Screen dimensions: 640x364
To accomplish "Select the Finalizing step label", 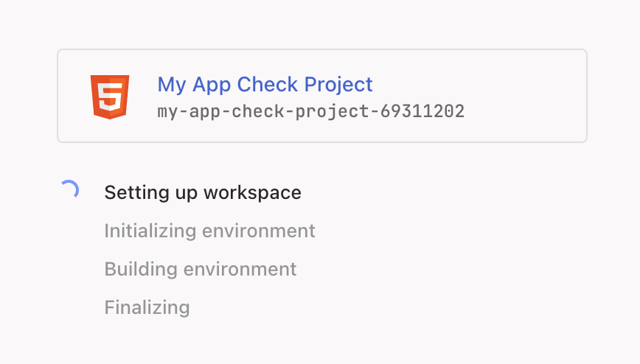I will (147, 307).
